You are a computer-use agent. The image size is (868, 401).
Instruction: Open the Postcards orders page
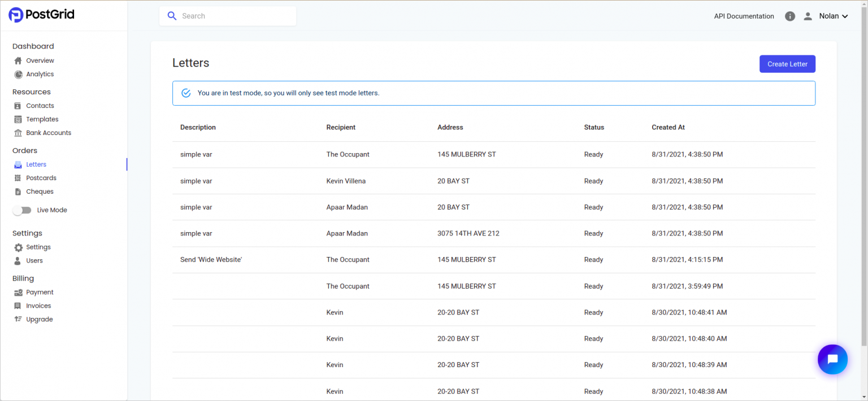(41, 178)
